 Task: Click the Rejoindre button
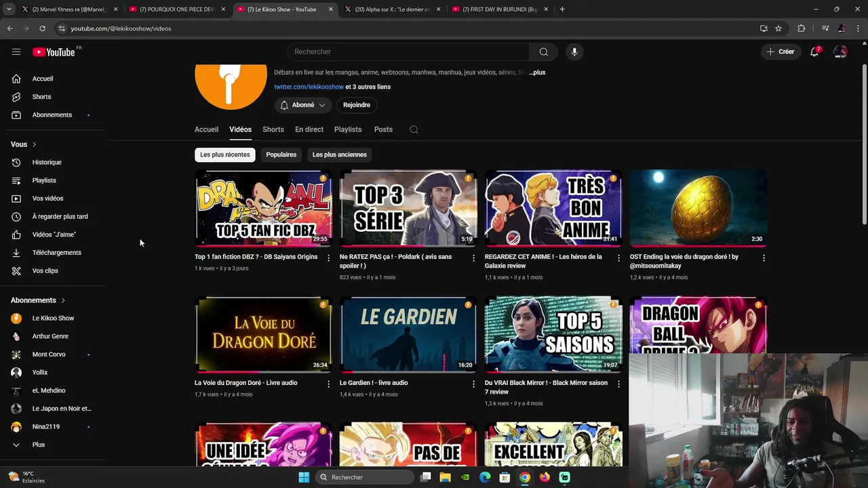coord(357,105)
